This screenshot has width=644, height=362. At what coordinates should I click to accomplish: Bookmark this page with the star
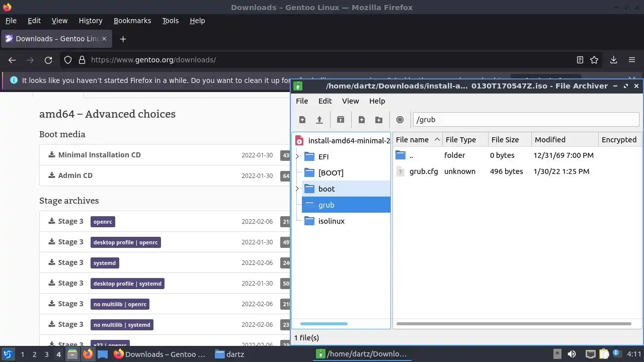(x=594, y=60)
